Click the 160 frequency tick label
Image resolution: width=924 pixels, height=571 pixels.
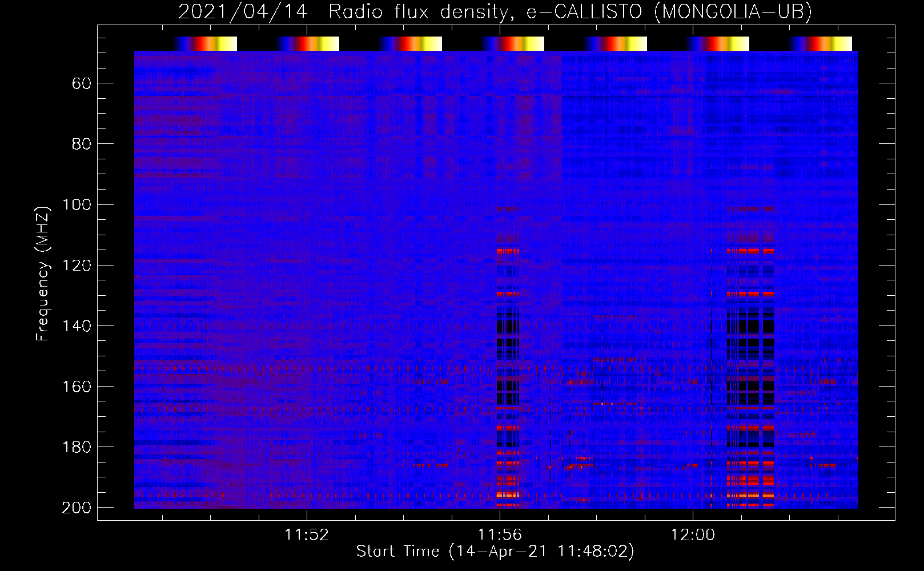coord(77,387)
